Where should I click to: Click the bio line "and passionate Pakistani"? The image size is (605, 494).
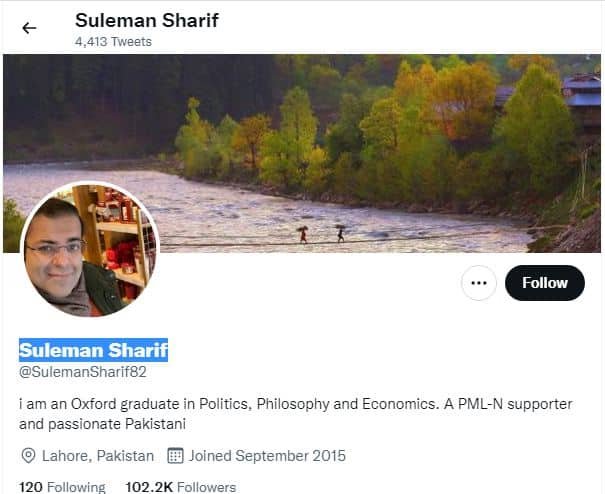pos(104,424)
